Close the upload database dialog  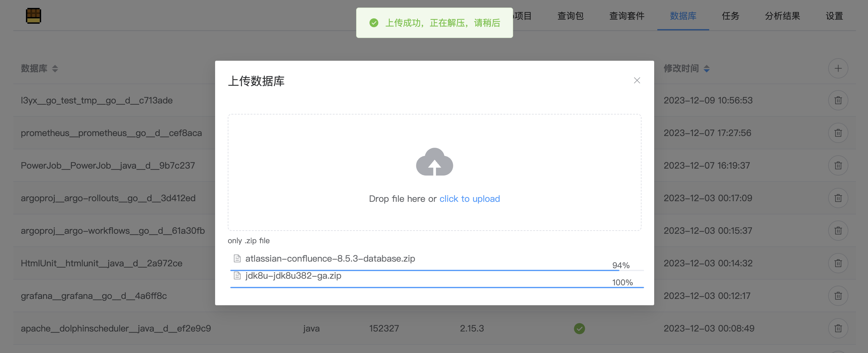[636, 81]
